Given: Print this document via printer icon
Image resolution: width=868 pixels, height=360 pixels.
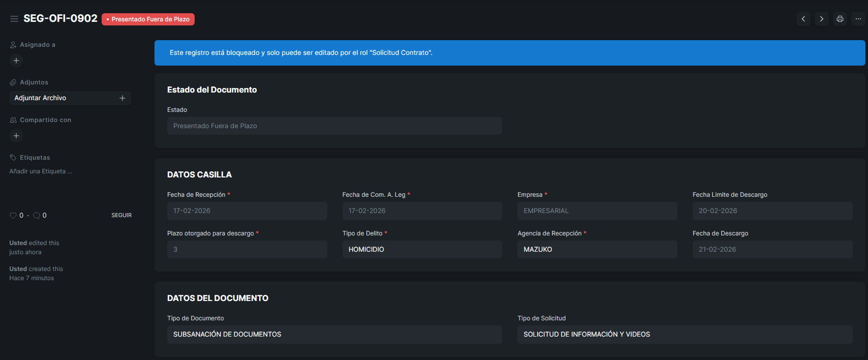Looking at the screenshot, I should tap(840, 19).
